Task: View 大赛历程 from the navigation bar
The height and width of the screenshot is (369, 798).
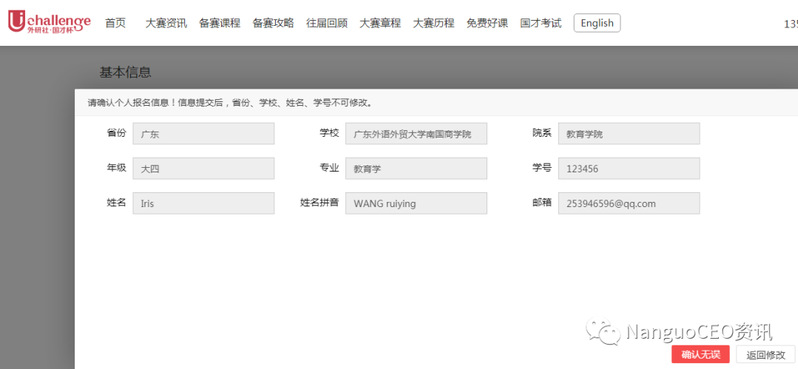Action: coord(434,23)
